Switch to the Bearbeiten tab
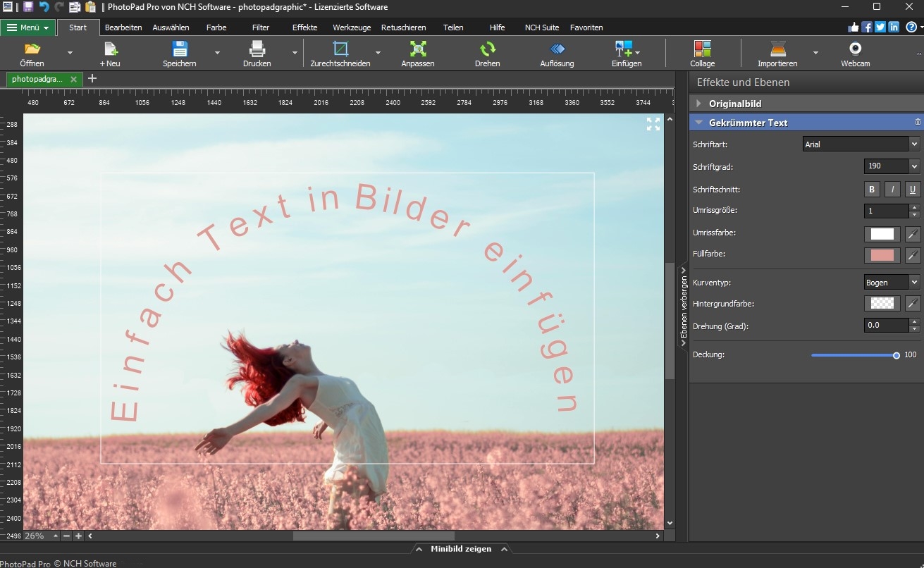 (x=123, y=27)
